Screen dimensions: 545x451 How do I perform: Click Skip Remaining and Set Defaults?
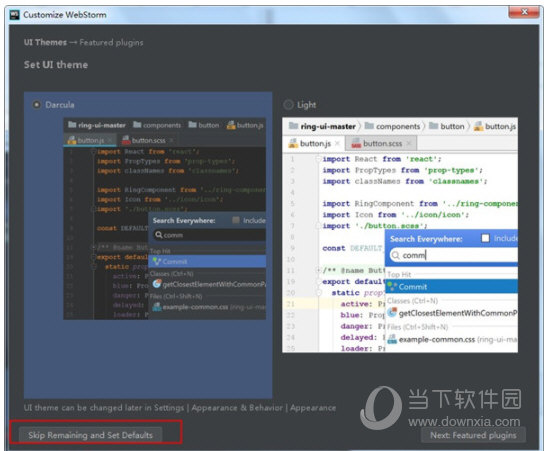click(90, 435)
